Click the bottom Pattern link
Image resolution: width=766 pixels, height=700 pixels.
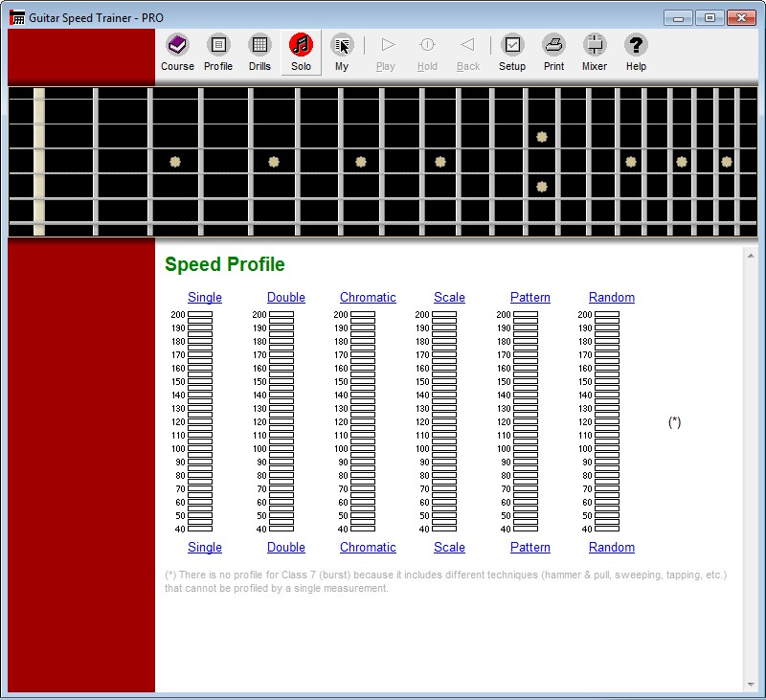pyautogui.click(x=530, y=547)
